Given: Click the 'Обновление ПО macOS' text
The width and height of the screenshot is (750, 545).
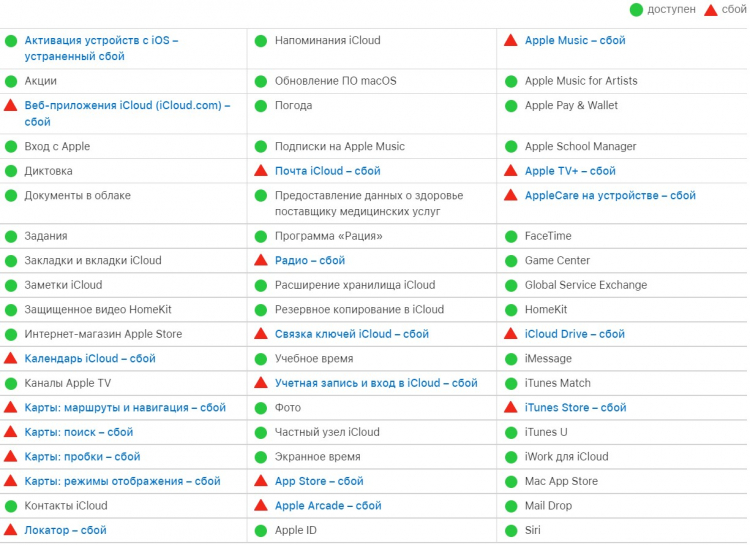Looking at the screenshot, I should coord(335,81).
